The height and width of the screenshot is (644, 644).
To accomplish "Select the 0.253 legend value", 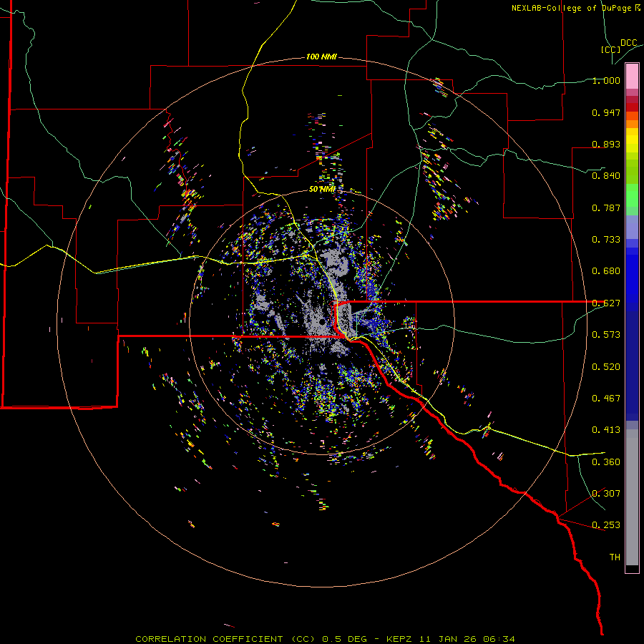I will point(606,525).
